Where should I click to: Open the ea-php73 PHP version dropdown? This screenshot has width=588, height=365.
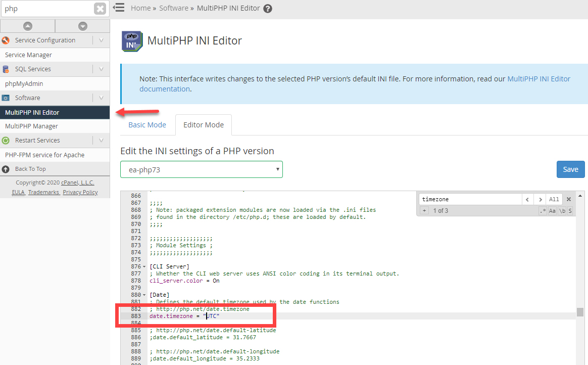tap(202, 169)
